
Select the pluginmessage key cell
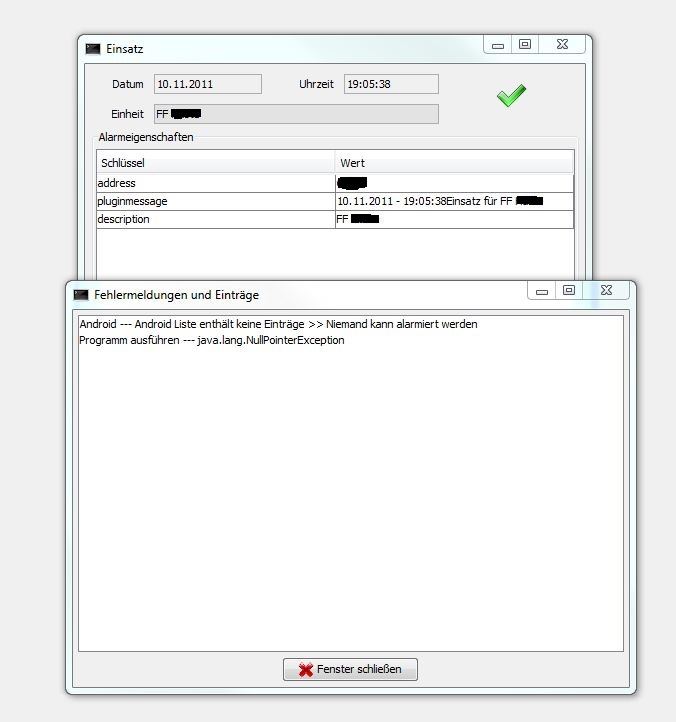pyautogui.click(x=215, y=201)
